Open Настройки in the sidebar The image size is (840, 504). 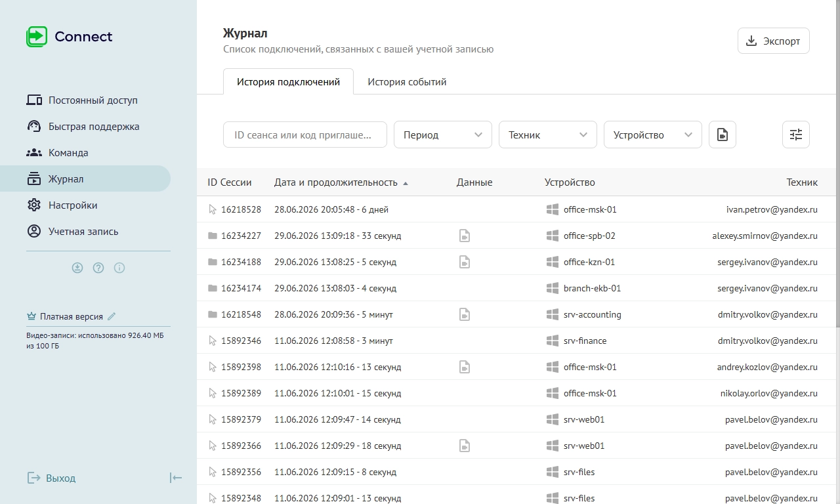85,205
